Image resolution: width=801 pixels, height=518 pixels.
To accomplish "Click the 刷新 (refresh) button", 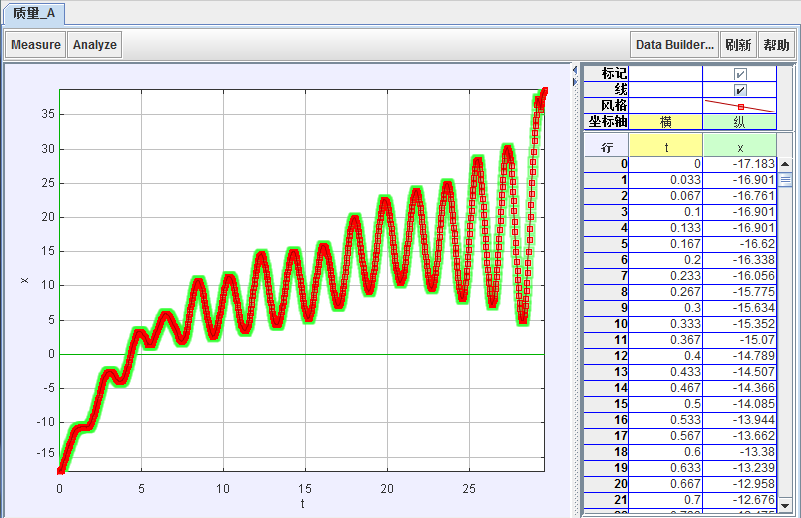I will (738, 45).
